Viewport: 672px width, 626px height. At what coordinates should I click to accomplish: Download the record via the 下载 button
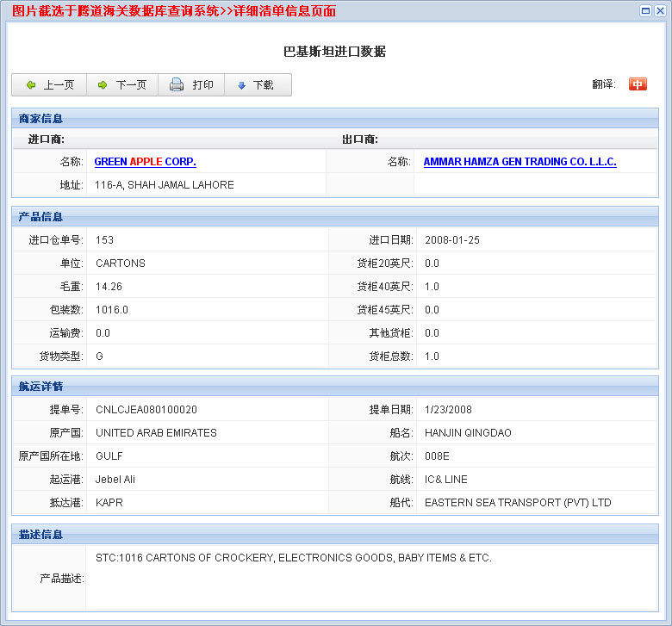pyautogui.click(x=256, y=85)
